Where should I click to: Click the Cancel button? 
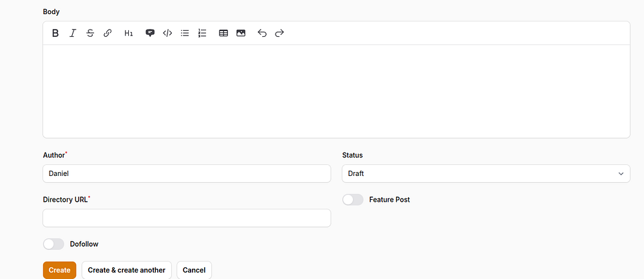pos(194,270)
